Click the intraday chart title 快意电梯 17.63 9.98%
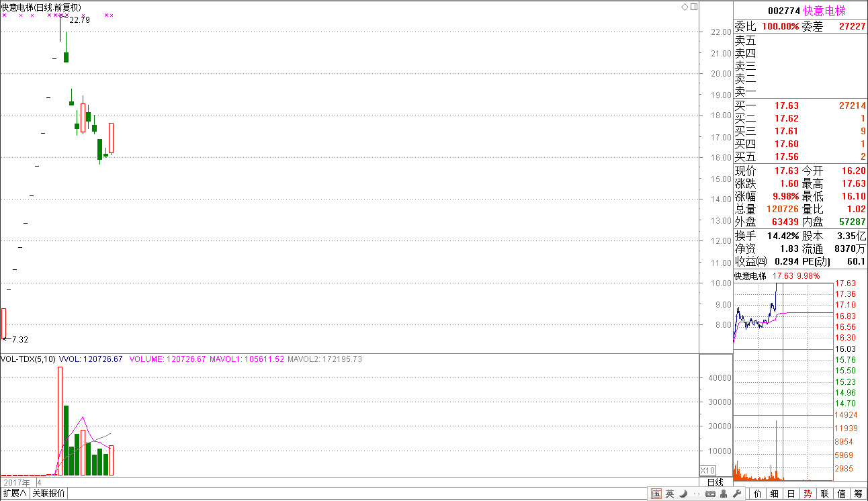868x501 pixels. coord(777,276)
